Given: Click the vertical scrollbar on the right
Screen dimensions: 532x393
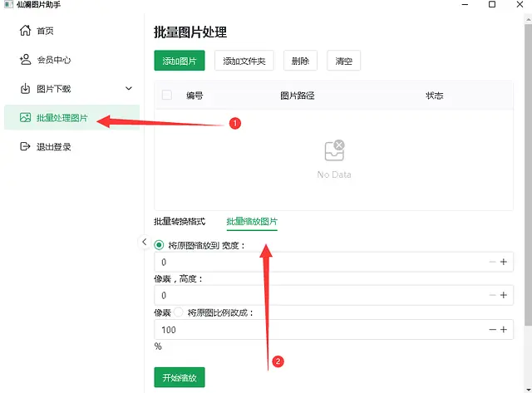Looking at the screenshot, I should coord(528,174).
